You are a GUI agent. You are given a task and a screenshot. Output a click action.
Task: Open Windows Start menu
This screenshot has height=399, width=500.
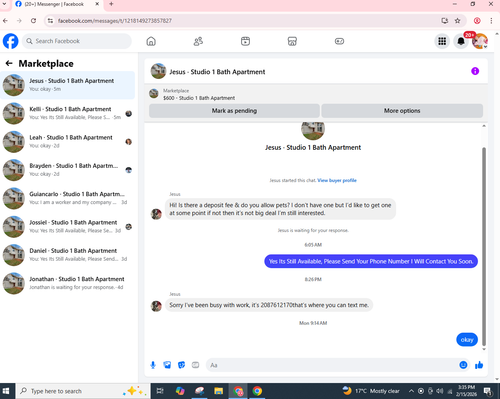point(6,391)
